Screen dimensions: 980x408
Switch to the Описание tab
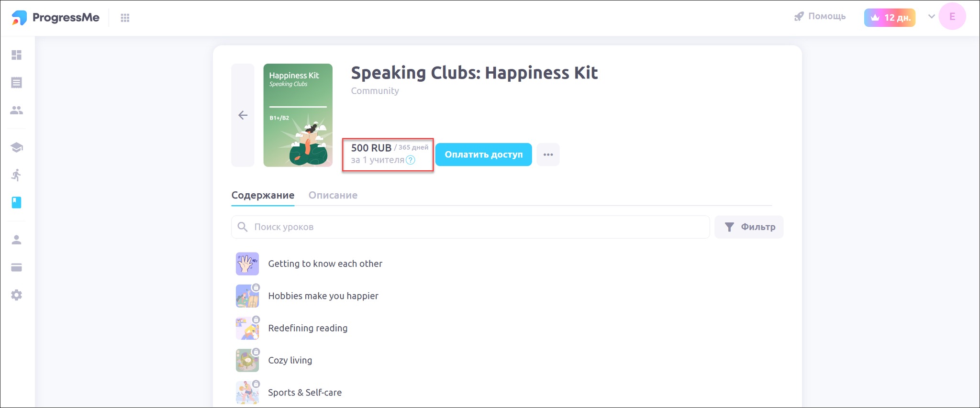(x=333, y=195)
